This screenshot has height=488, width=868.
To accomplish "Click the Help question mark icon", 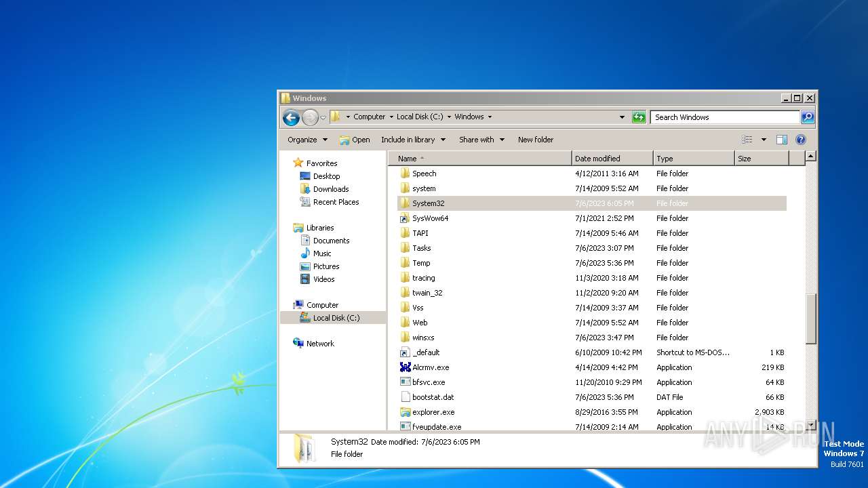I will point(800,140).
